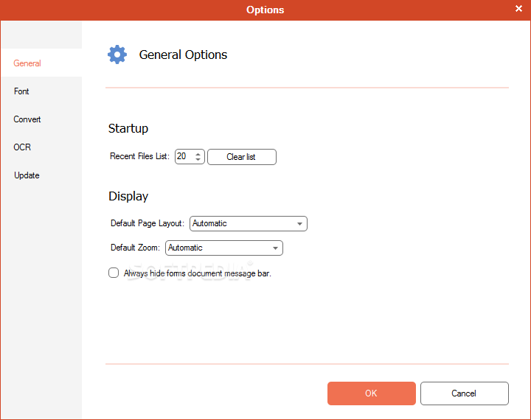Image resolution: width=531 pixels, height=420 pixels.
Task: Go to the OCR settings tab
Action: pos(41,147)
